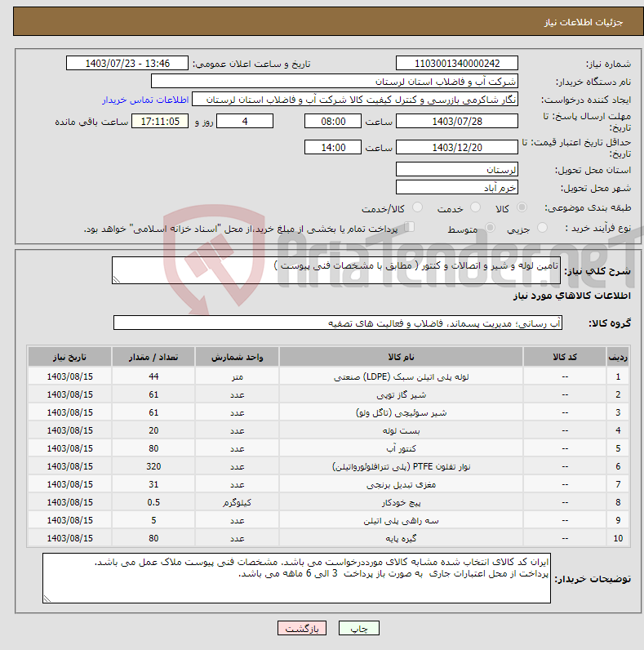Click quantity 31 in row 7
This screenshot has height=650, width=644.
tap(153, 484)
